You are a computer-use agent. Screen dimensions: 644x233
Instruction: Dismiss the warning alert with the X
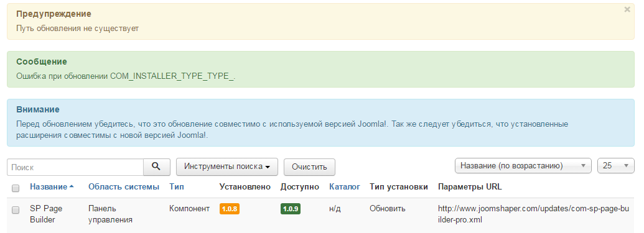point(627,10)
